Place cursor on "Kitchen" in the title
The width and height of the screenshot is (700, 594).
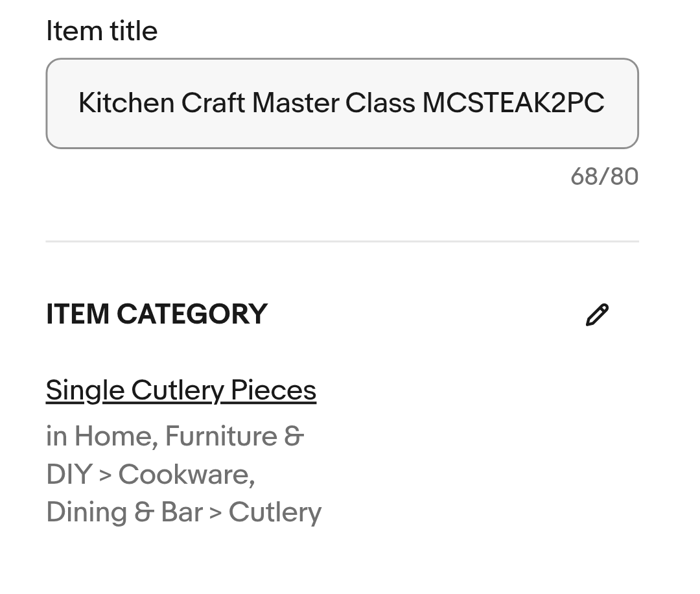click(126, 103)
